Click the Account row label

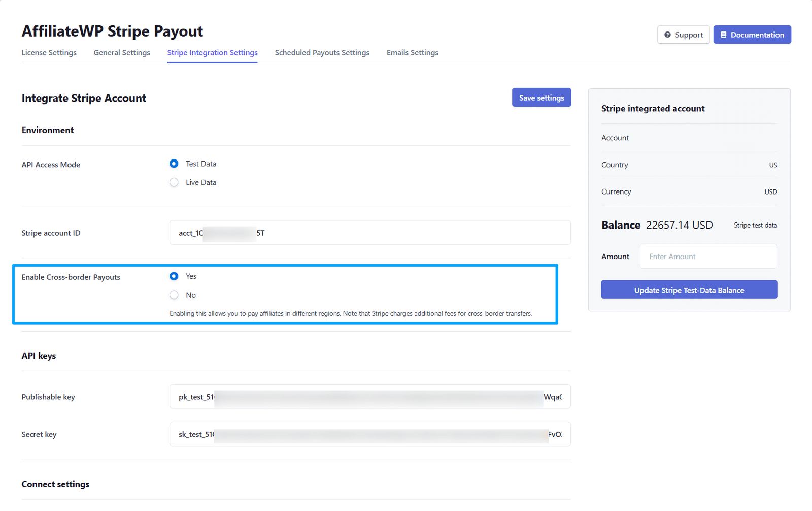pyautogui.click(x=615, y=138)
